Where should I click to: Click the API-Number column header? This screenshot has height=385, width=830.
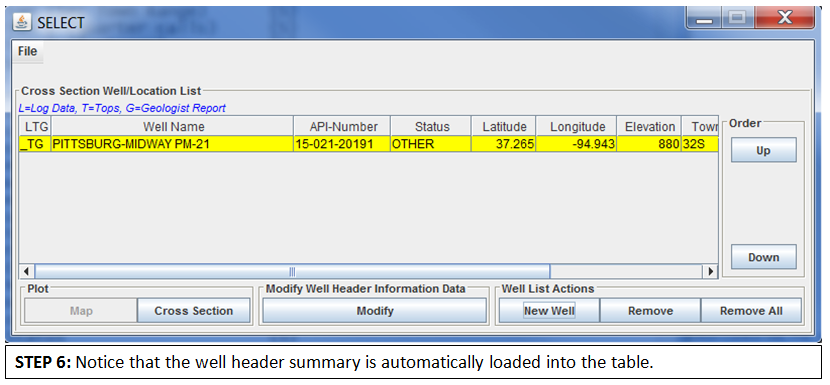(x=342, y=127)
